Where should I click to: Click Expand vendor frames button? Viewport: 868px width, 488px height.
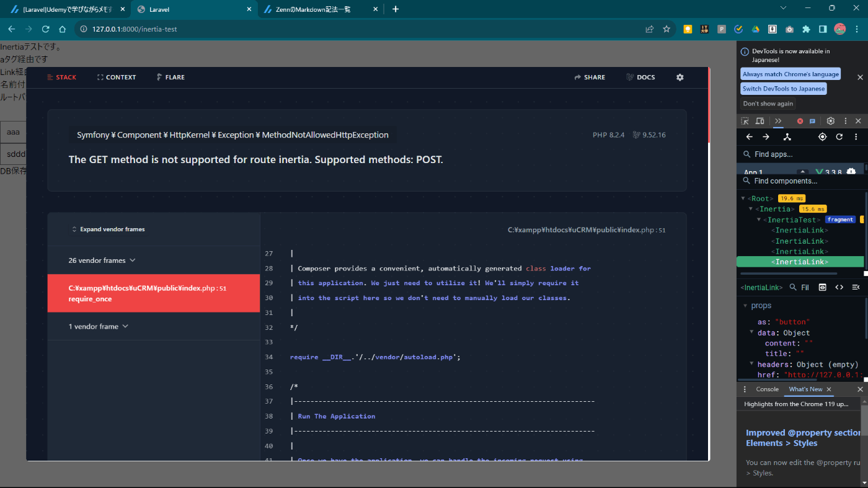(x=108, y=229)
